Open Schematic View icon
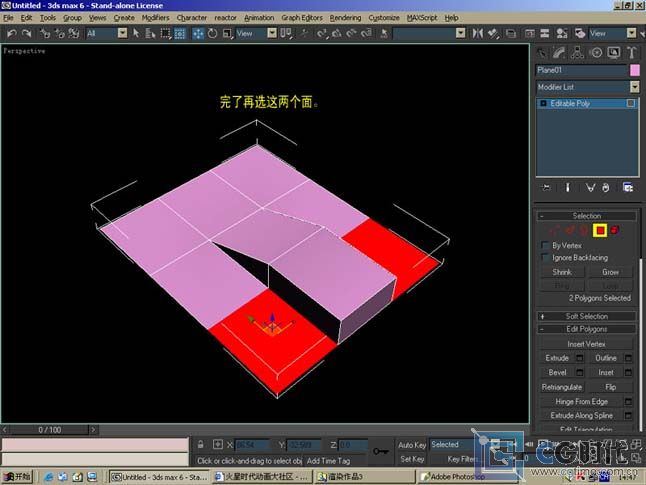The width and height of the screenshot is (646, 485). coord(545,33)
